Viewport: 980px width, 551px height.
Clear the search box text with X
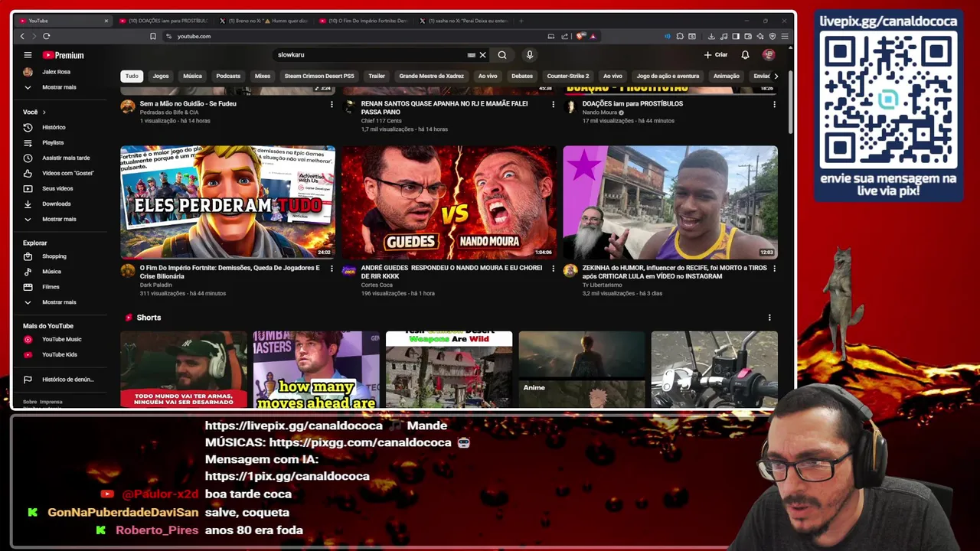482,55
